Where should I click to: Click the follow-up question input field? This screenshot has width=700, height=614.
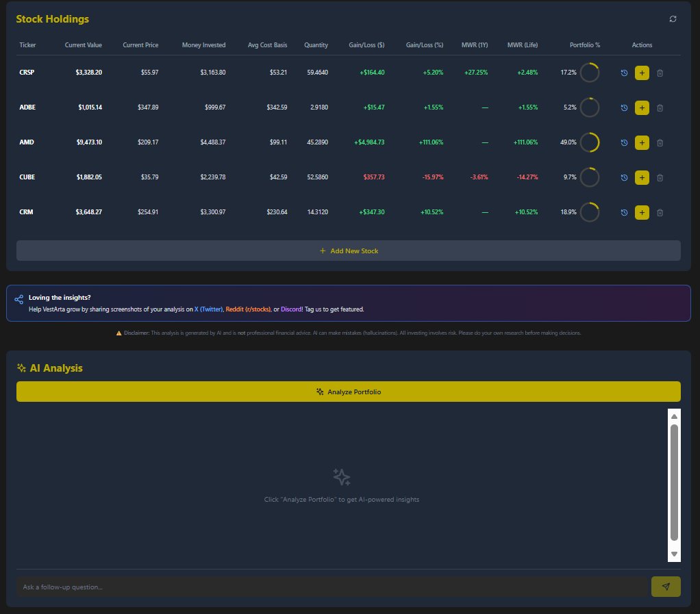coord(332,587)
